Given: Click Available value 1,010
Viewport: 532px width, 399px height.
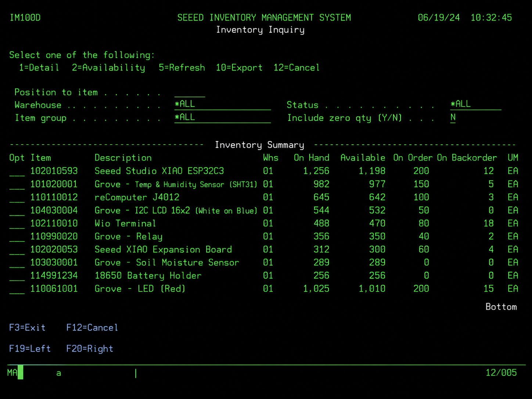Looking at the screenshot, I should (x=372, y=289).
